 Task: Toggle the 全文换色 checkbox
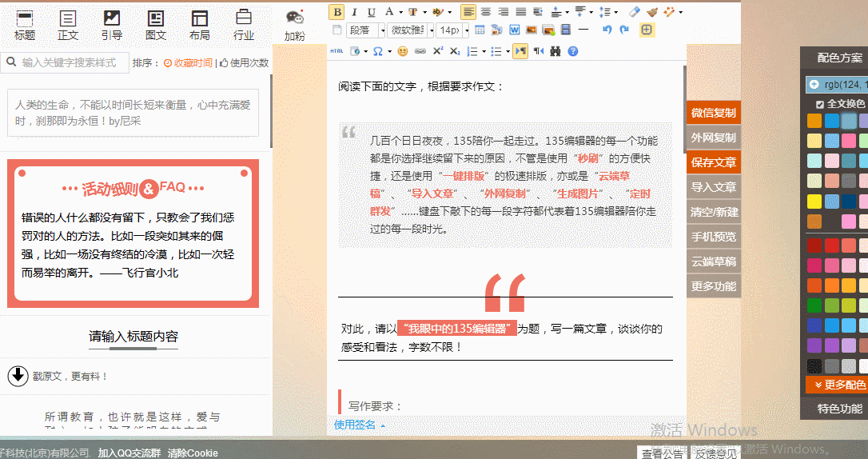pos(820,105)
